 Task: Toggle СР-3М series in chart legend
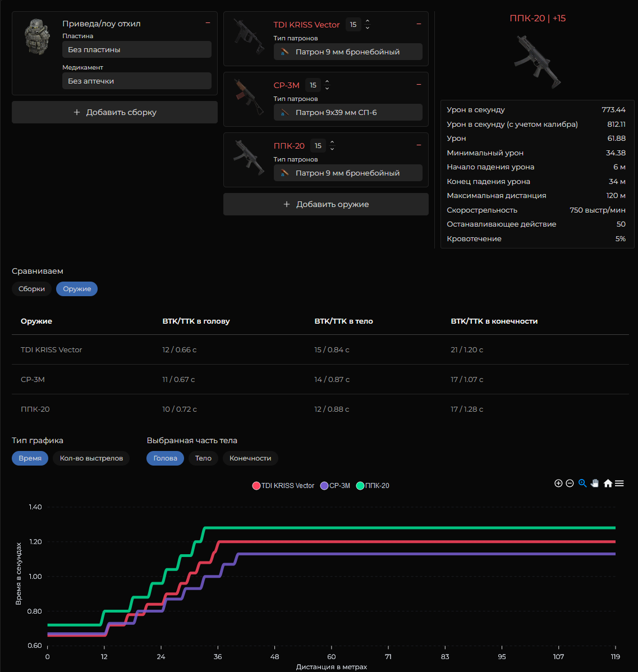[336, 486]
